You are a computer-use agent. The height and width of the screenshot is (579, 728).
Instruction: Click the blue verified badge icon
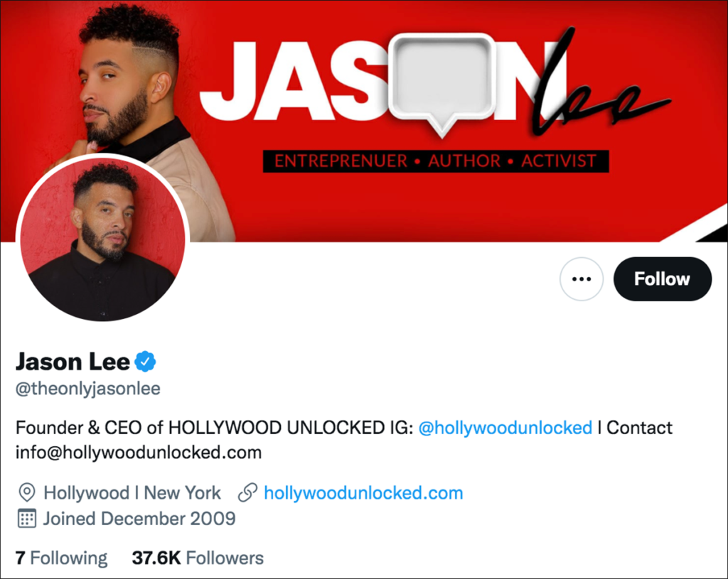pos(145,362)
